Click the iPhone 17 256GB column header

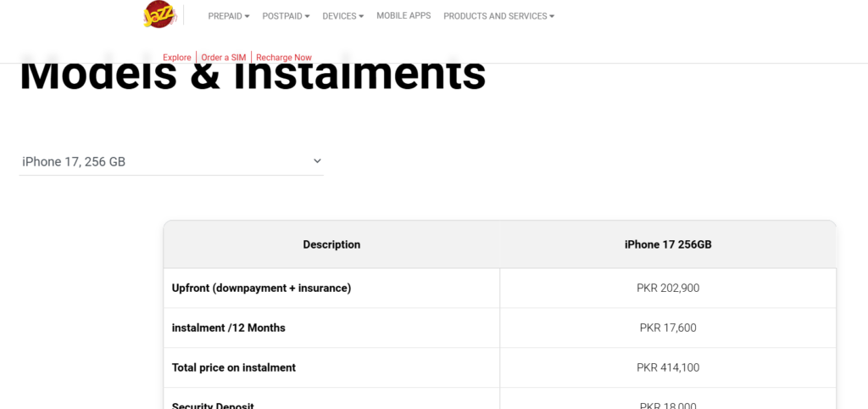[x=668, y=244]
